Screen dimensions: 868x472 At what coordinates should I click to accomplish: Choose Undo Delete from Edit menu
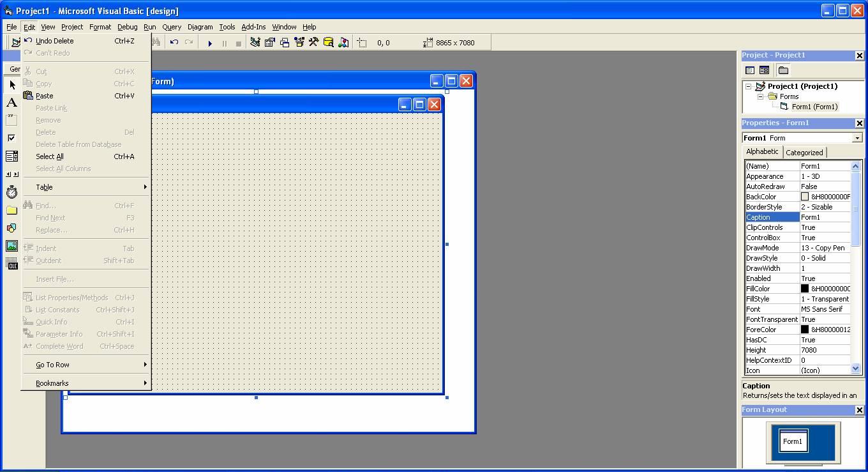pyautogui.click(x=86, y=41)
